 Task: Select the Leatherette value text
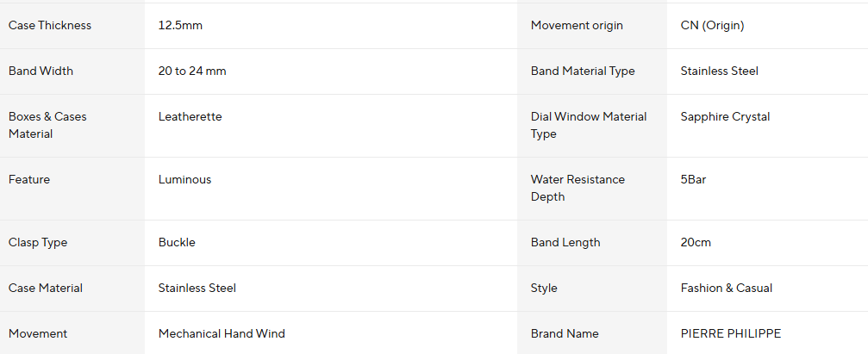point(190,117)
